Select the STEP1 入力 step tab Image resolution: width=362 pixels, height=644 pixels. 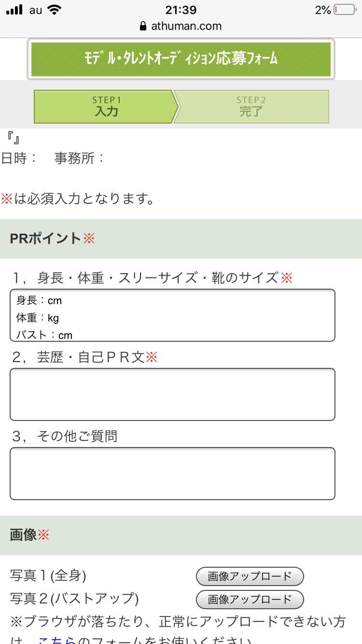[106, 107]
